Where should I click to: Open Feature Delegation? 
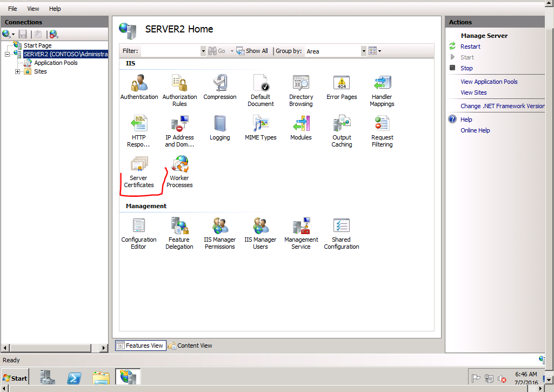[x=179, y=233]
